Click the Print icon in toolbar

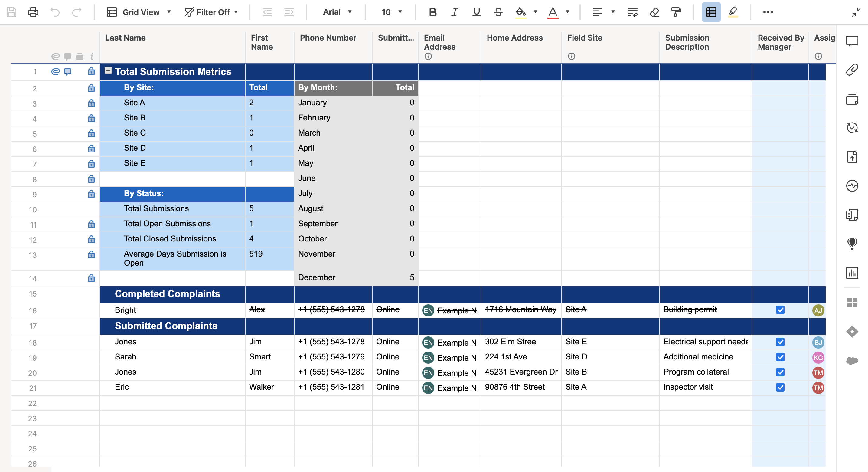(33, 12)
